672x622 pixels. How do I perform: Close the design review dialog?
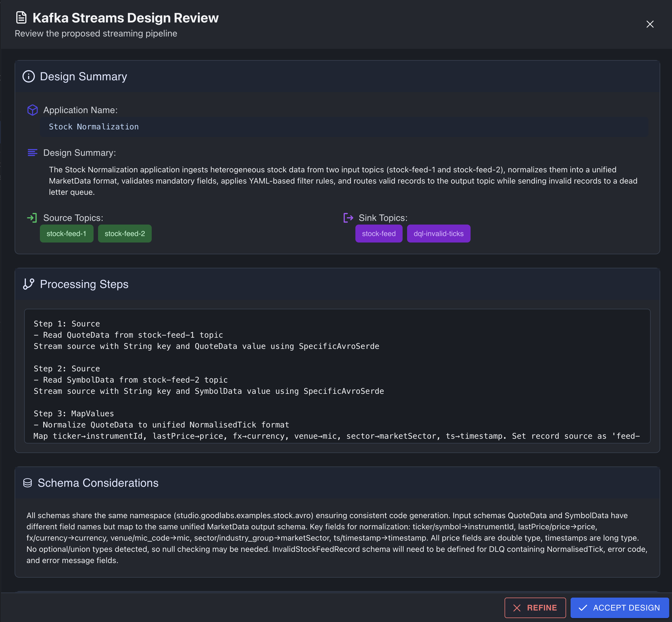650,24
